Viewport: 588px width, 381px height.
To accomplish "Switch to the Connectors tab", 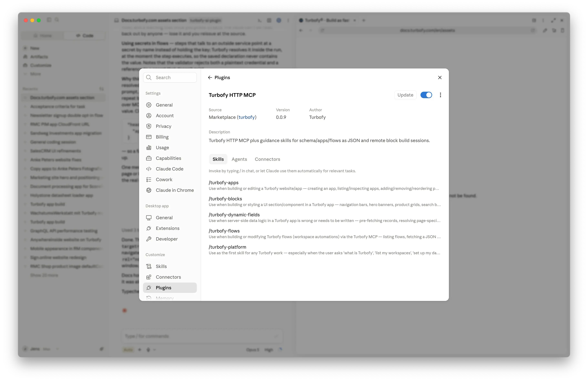I will pyautogui.click(x=267, y=159).
